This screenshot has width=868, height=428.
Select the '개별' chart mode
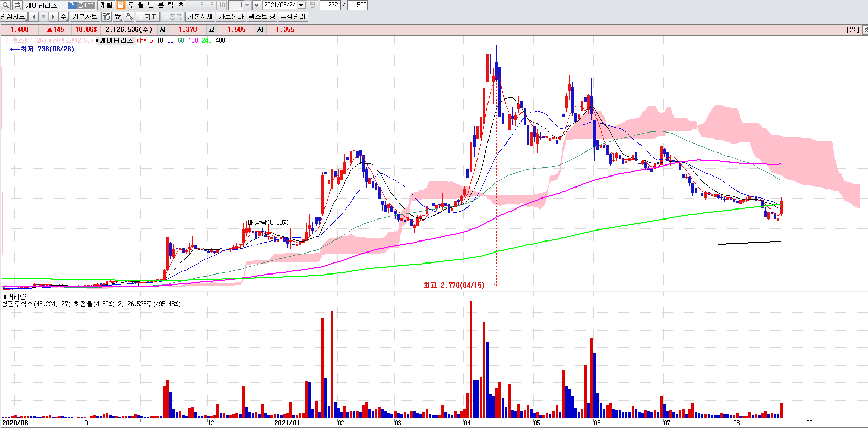(106, 5)
